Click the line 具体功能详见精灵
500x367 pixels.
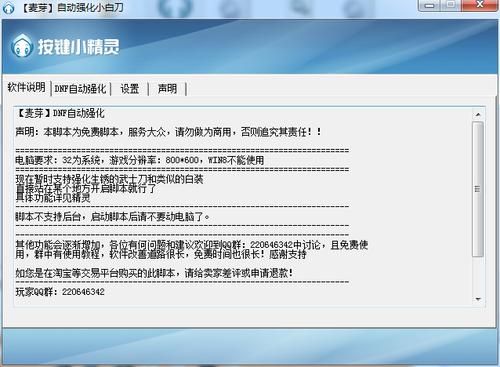coord(53,198)
